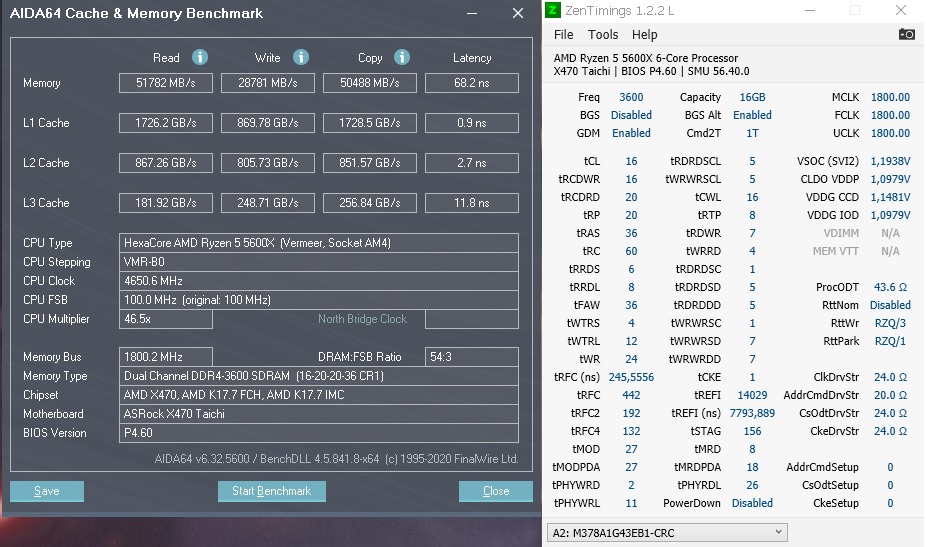Click the BGS value Disabled

click(631, 115)
